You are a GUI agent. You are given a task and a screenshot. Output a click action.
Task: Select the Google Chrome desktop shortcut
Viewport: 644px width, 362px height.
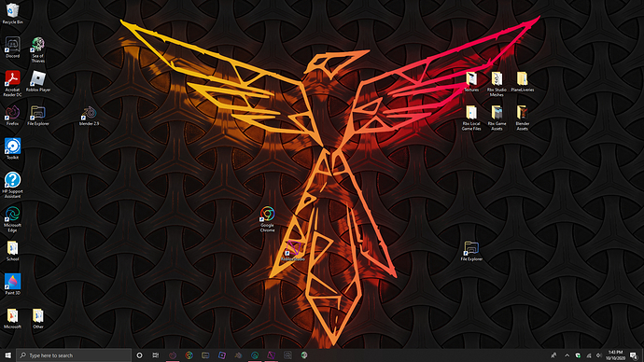(267, 219)
